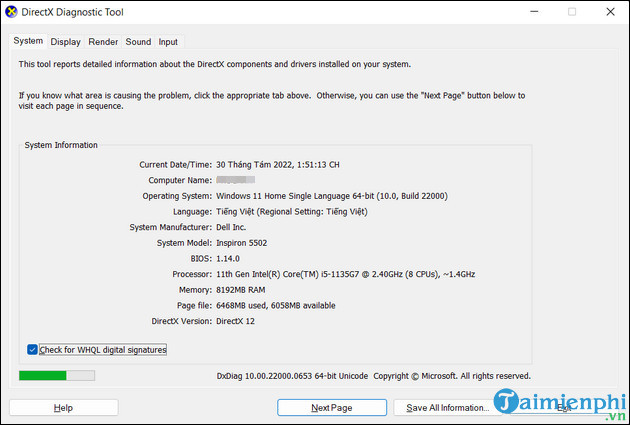Image resolution: width=630 pixels, height=425 pixels.
Task: Click the DirectX Diagnostic Tool title bar icon
Action: (x=11, y=12)
